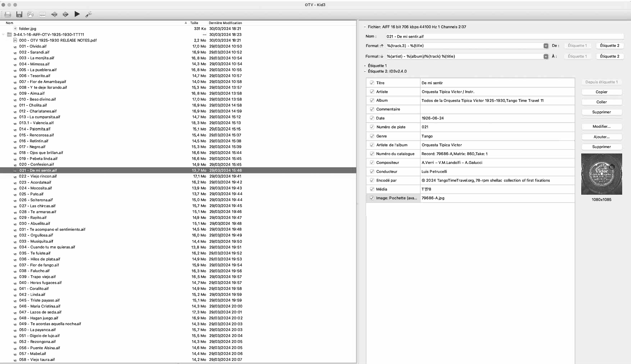This screenshot has width=631, height=364.
Task: Click the PDF file icon of RELEASE NOTES
Action: point(15,40)
